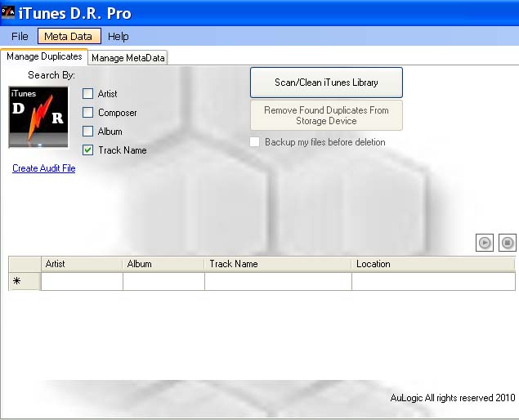Select the new row asterisk header
The height and width of the screenshot is (420, 519).
pyautogui.click(x=25, y=281)
